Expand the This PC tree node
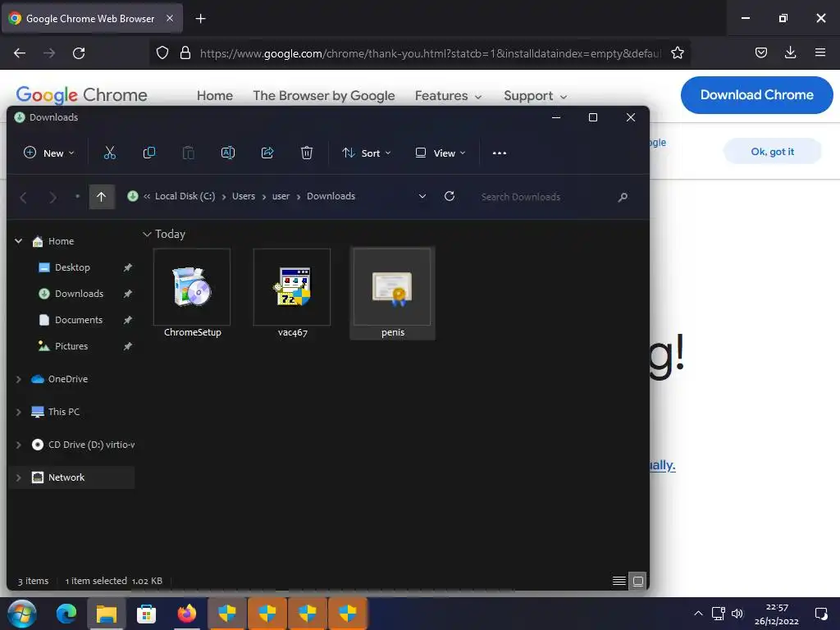Viewport: 840px width, 630px height. (x=19, y=412)
